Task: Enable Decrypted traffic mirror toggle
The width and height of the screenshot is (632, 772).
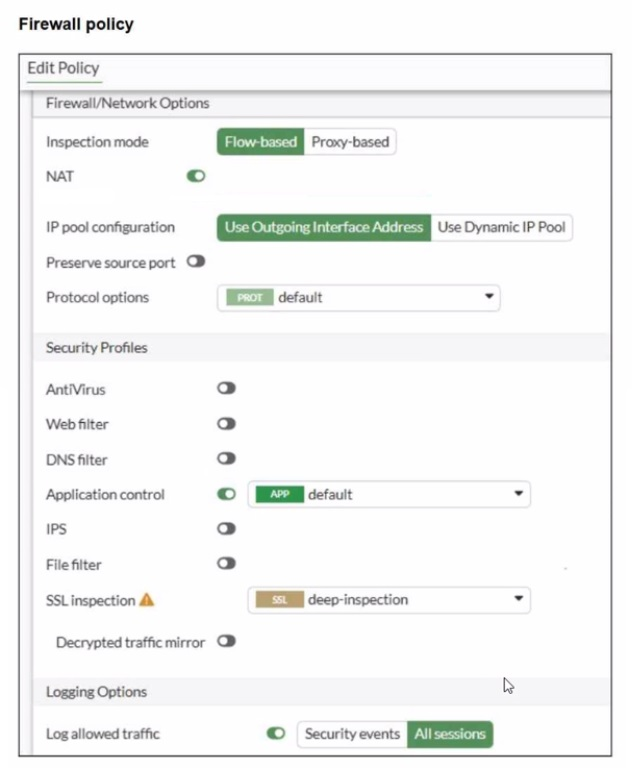Action: (226, 641)
